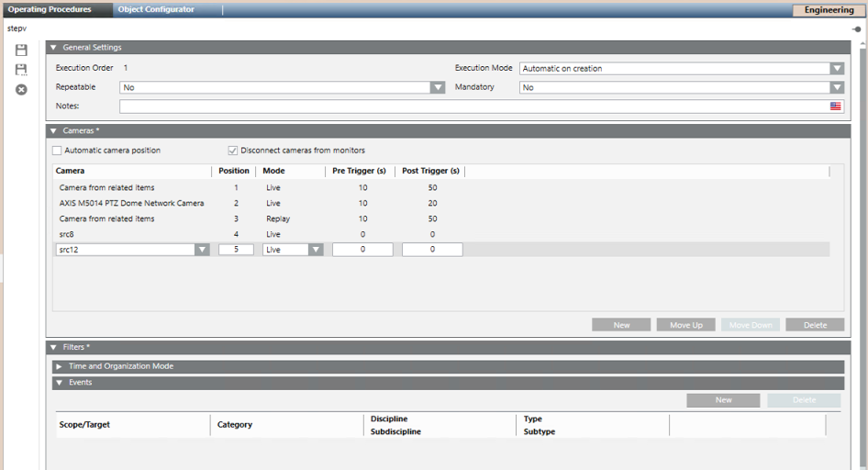Expand Time and Organization Mode section
Screen dimensions: 868x470
coord(60,366)
